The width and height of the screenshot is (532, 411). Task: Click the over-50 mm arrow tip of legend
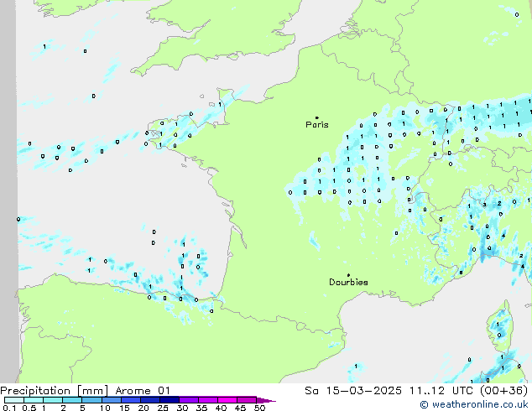(266, 400)
